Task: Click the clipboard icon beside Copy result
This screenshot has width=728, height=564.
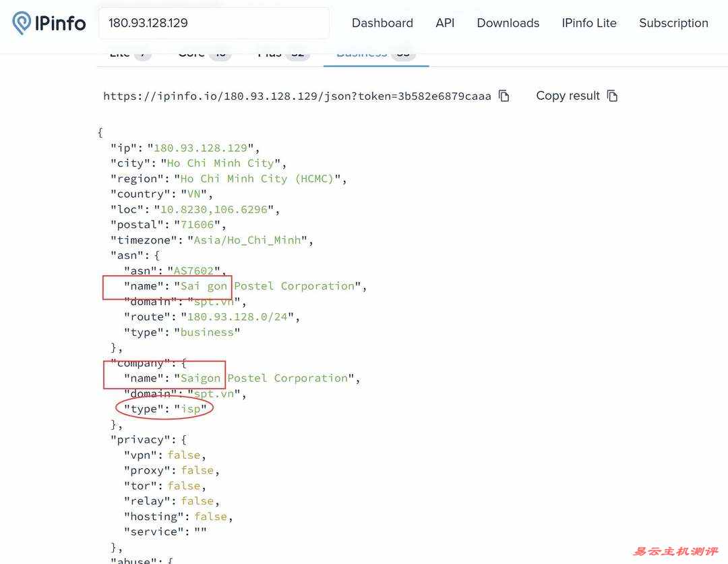Action: tap(612, 96)
